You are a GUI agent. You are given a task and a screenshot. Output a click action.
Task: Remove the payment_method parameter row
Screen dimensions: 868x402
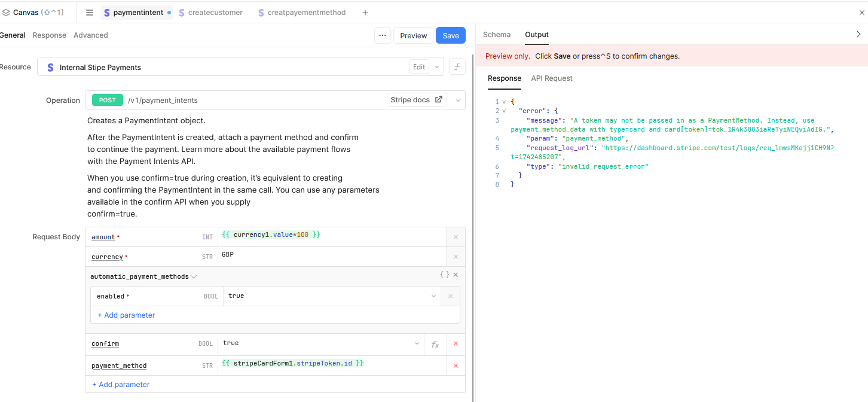[x=456, y=366]
